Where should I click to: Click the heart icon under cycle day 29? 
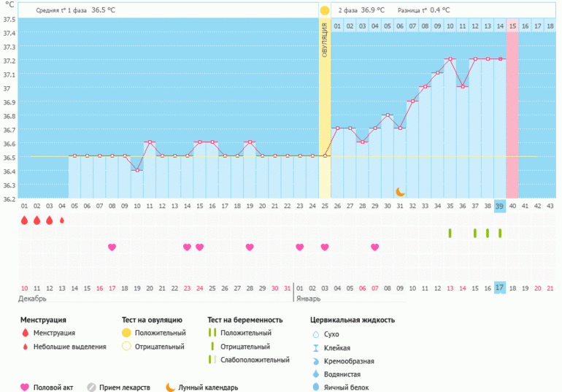374,247
